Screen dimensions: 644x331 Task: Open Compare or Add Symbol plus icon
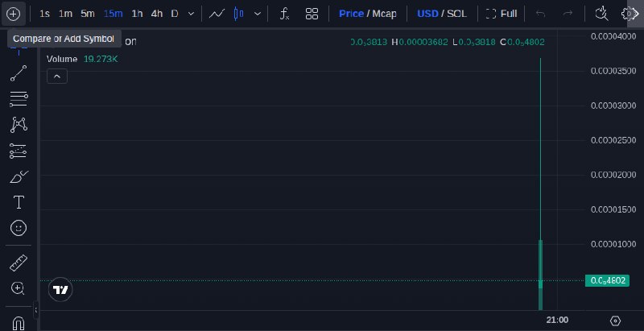pos(13,14)
